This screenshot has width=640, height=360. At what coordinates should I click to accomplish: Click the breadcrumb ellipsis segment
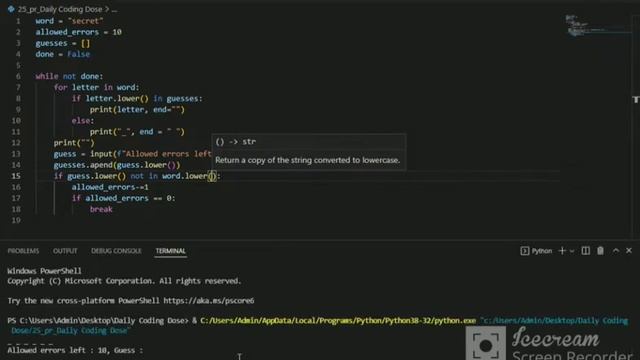click(x=114, y=9)
